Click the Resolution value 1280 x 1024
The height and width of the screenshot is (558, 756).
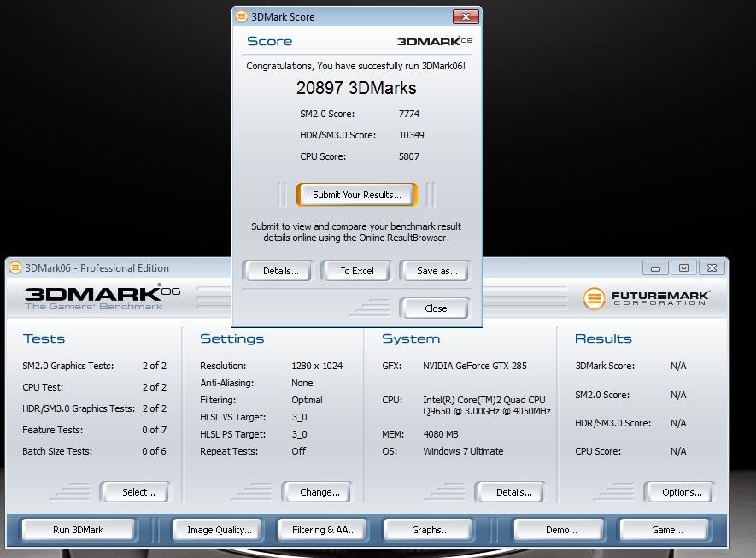click(317, 366)
